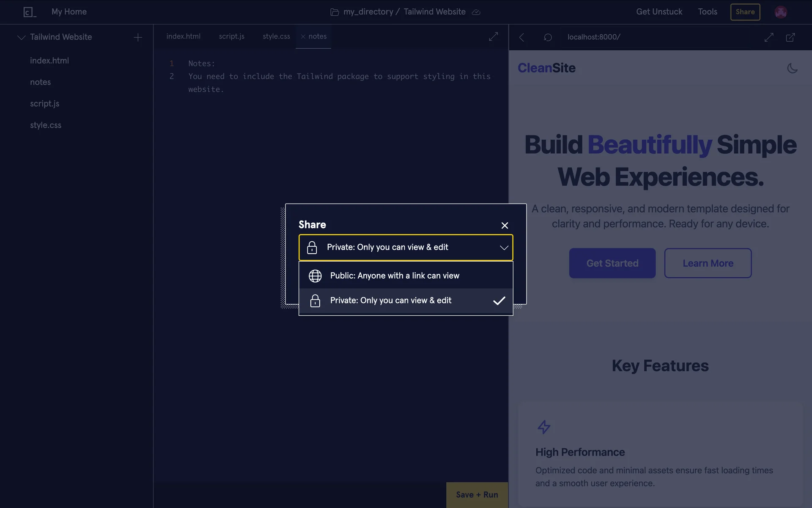The width and height of the screenshot is (812, 508).
Task: Open the Tools menu
Action: coord(707,12)
